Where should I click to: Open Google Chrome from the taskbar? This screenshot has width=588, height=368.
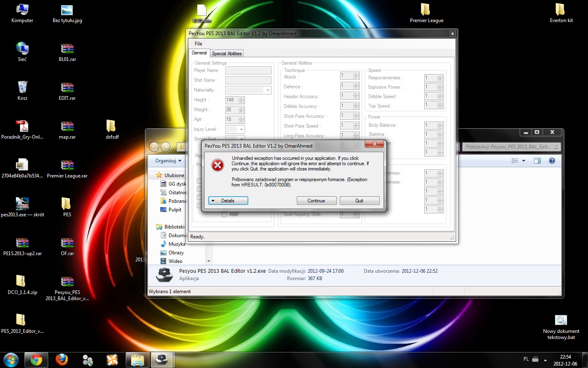36,360
